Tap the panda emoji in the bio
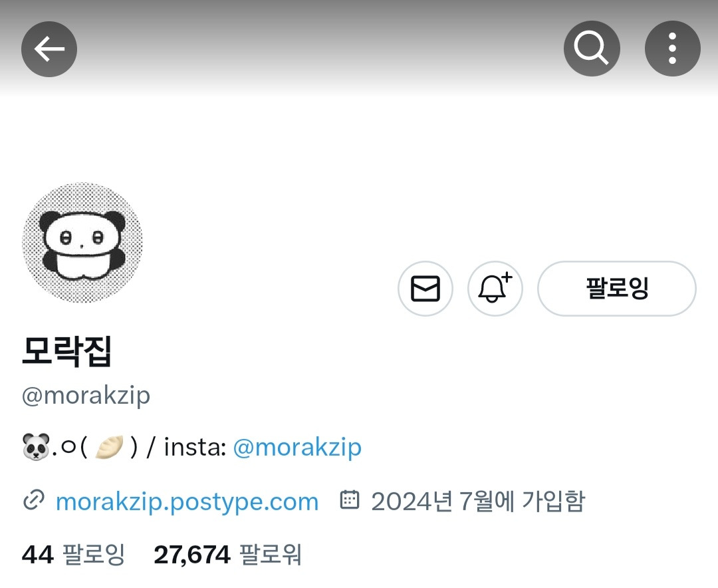718x588 pixels. 36,447
